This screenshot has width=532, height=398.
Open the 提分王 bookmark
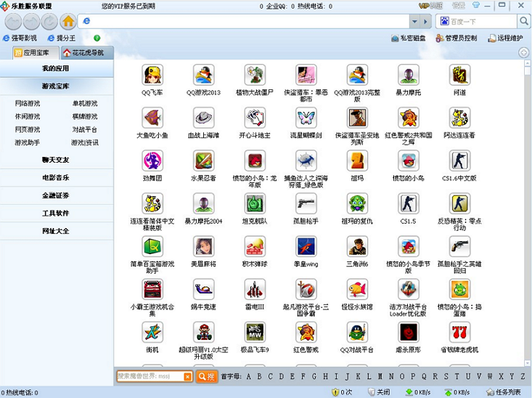(62, 38)
